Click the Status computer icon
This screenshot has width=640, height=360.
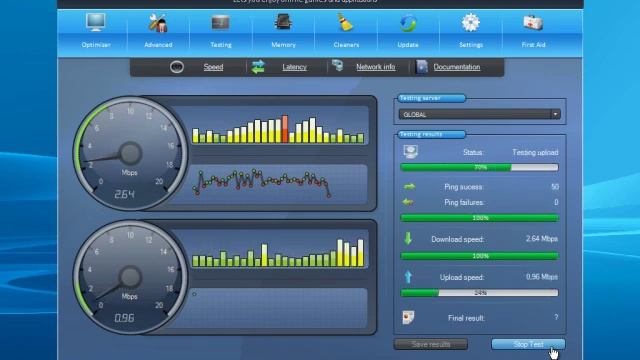[x=410, y=152]
